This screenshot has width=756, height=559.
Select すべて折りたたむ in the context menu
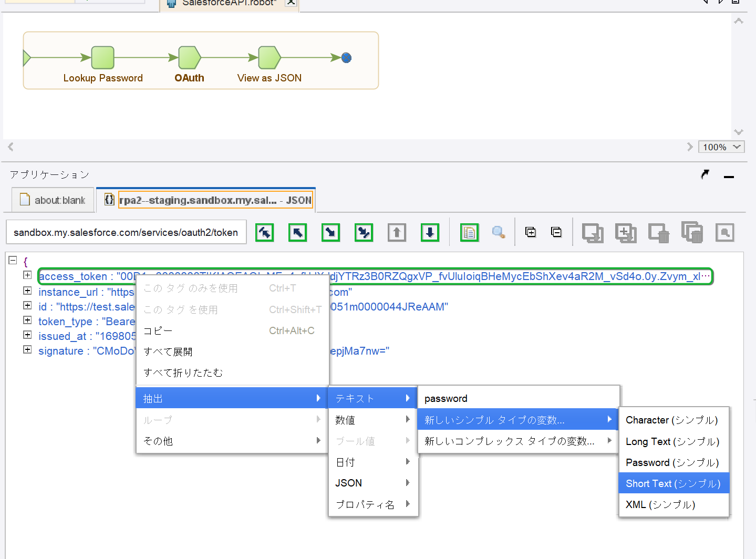(232, 372)
